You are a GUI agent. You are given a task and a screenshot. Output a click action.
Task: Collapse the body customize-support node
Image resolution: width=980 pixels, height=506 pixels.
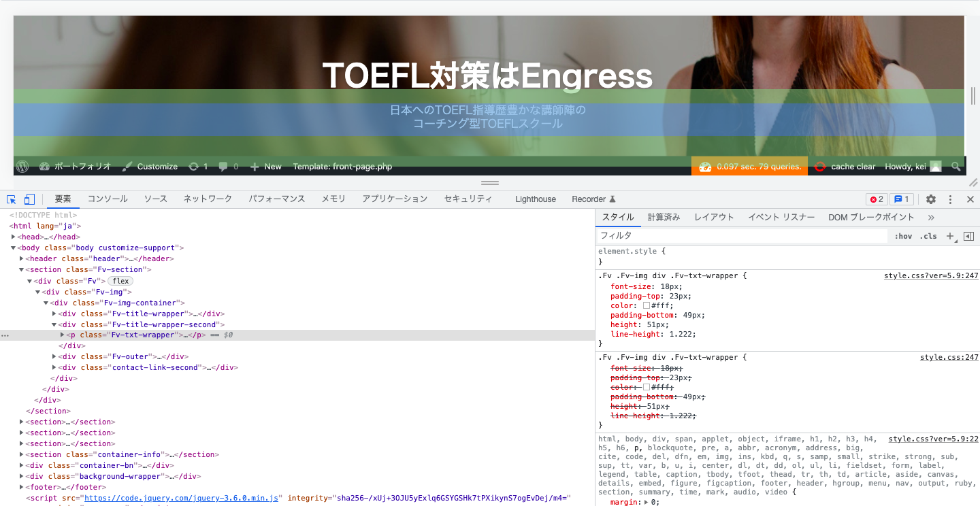(14, 248)
